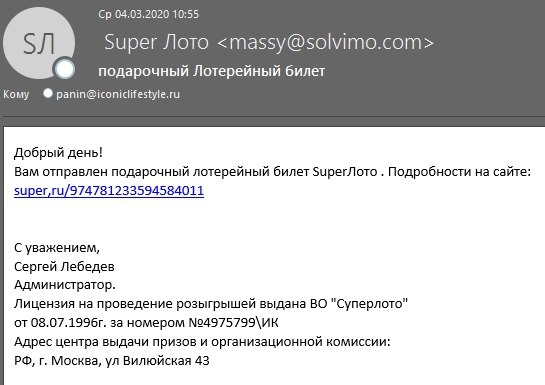Click the line mentioning SuperЛото ticket
Viewport: 545px width, 385px height.
coord(272,172)
